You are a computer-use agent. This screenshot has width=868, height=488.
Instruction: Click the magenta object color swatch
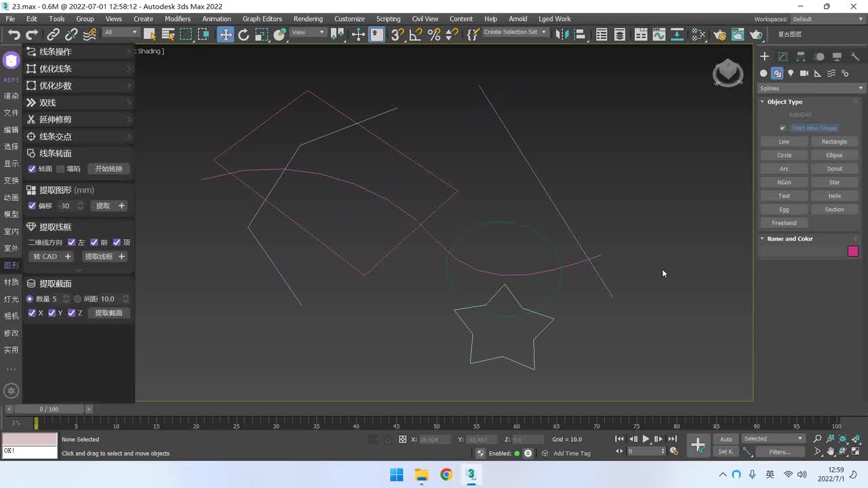click(852, 251)
